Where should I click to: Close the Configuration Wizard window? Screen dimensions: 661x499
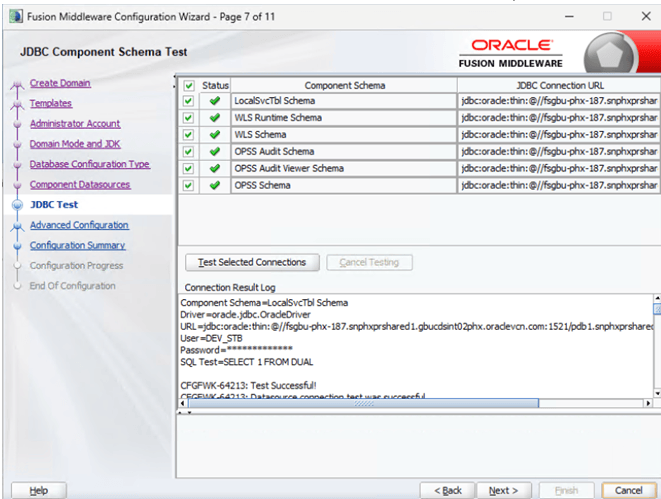pos(646,16)
